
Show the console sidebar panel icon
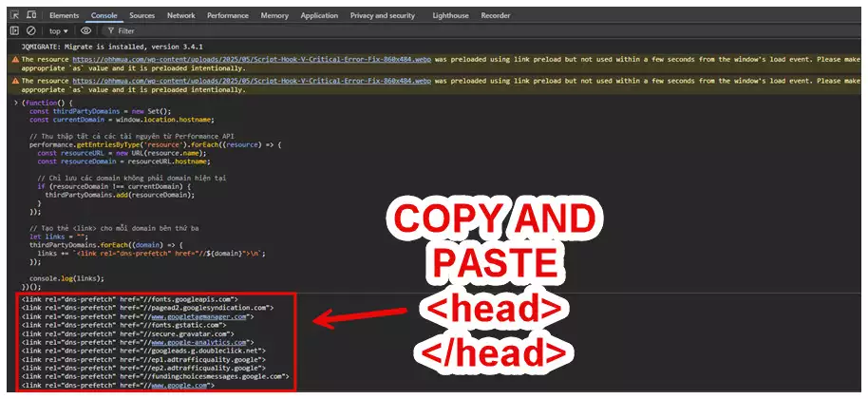[15, 31]
